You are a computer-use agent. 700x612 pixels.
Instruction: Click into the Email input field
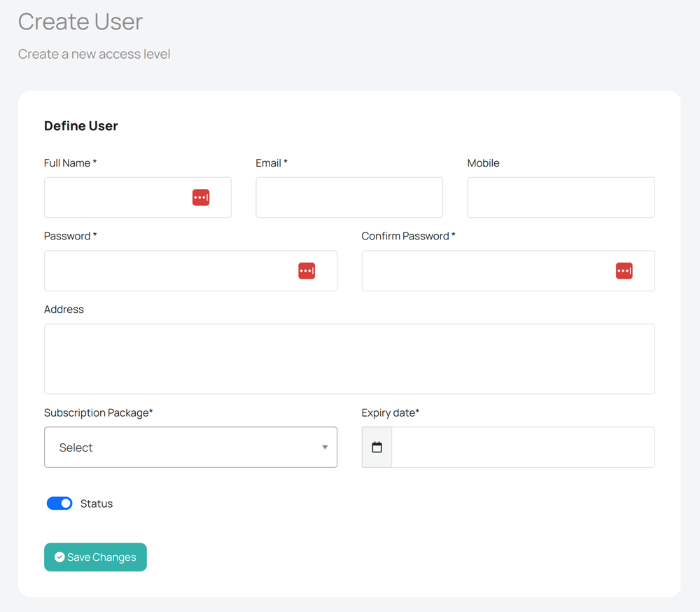tap(349, 197)
